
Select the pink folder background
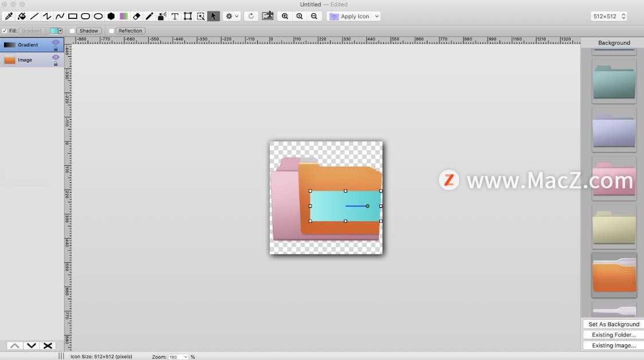pyautogui.click(x=614, y=178)
